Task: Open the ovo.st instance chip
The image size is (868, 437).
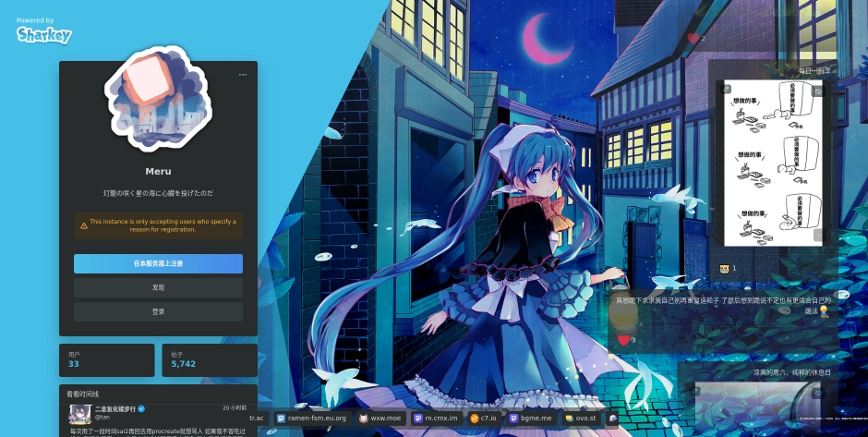Action: [x=581, y=419]
